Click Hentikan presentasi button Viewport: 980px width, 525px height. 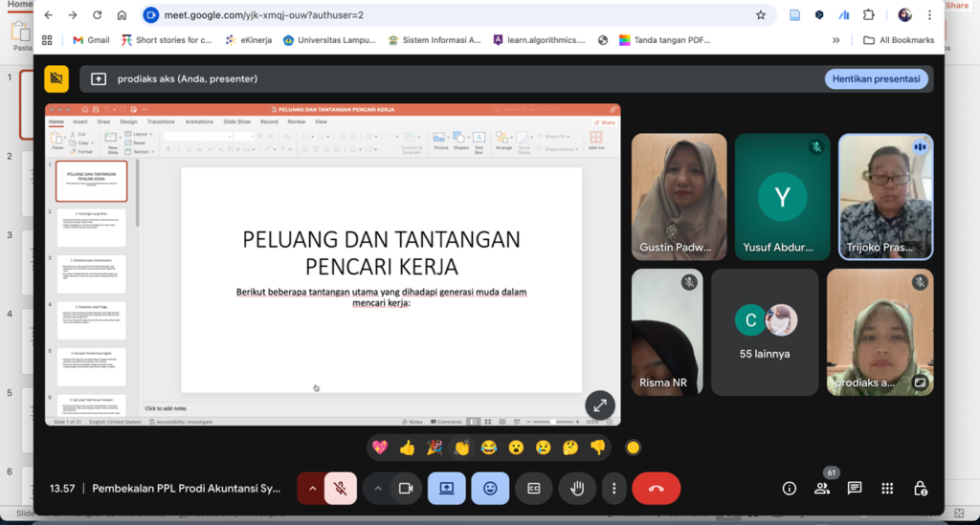(x=876, y=78)
